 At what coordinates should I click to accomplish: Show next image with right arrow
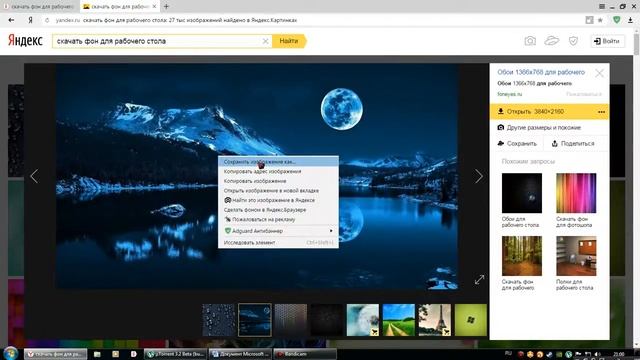click(478, 176)
